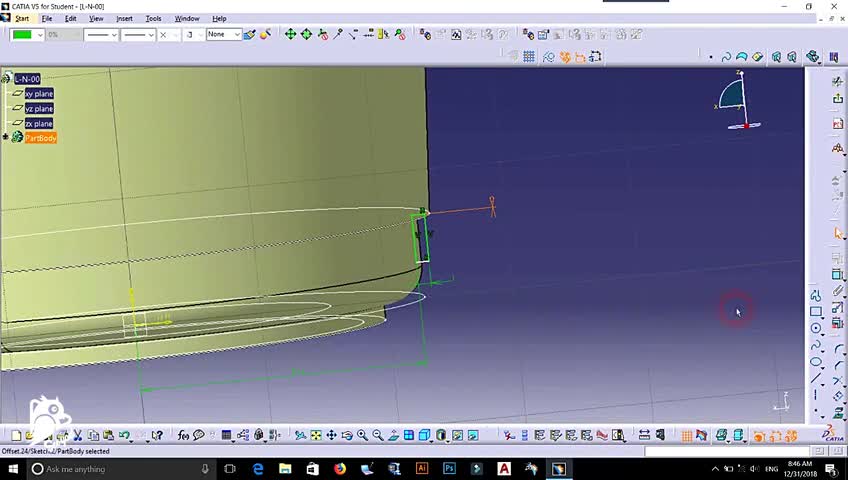Open the File menu
848x480 pixels.
pos(47,18)
